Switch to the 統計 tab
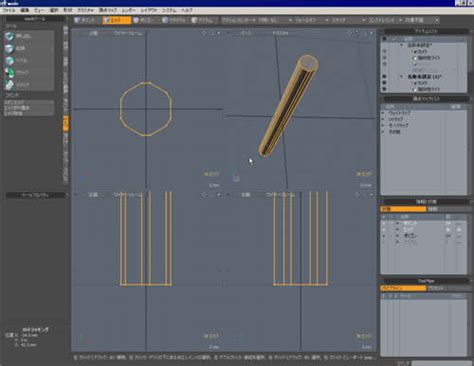Image resolution: width=474 pixels, height=366 pixels. point(403,209)
